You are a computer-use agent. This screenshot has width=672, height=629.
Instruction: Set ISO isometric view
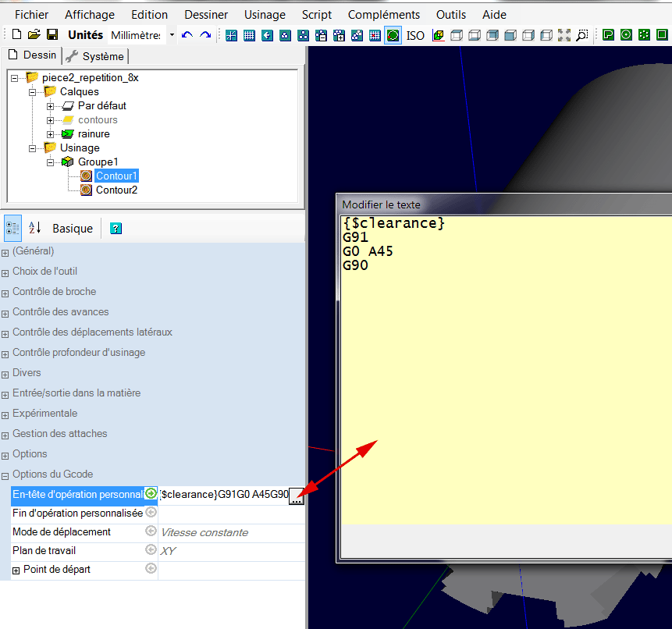tap(415, 36)
